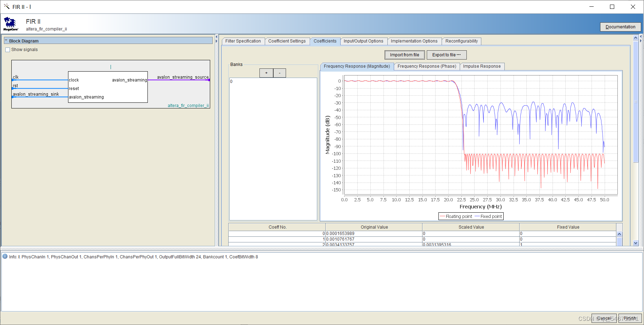Open the Documentation button
Image resolution: width=644 pixels, height=325 pixels.
tap(620, 27)
